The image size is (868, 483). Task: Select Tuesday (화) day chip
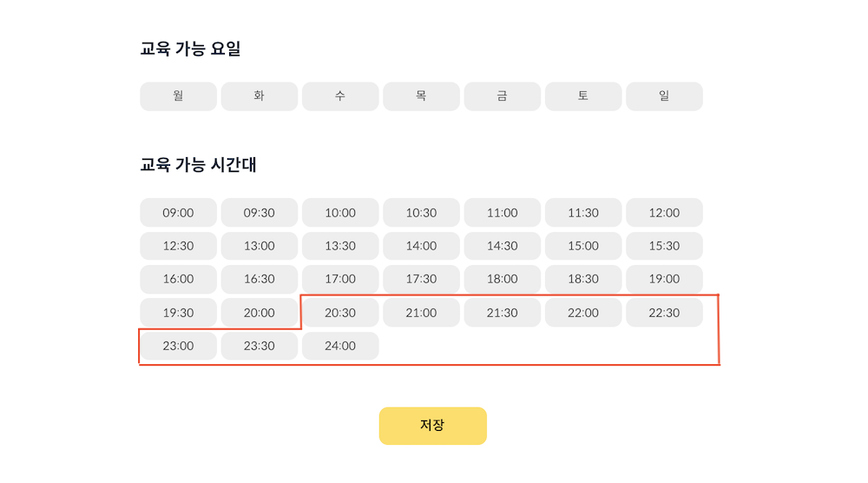(x=260, y=96)
